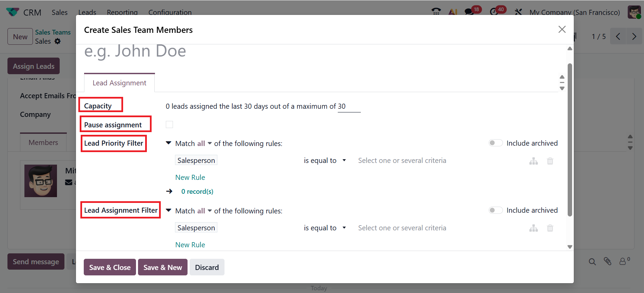Open the activities clock icon
This screenshot has width=644, height=293.
pyautogui.click(x=494, y=12)
